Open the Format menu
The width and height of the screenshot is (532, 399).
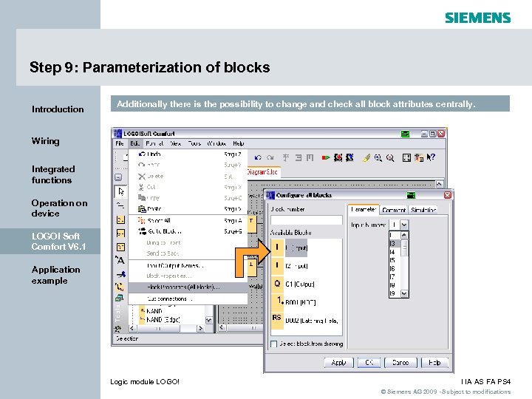[154, 143]
